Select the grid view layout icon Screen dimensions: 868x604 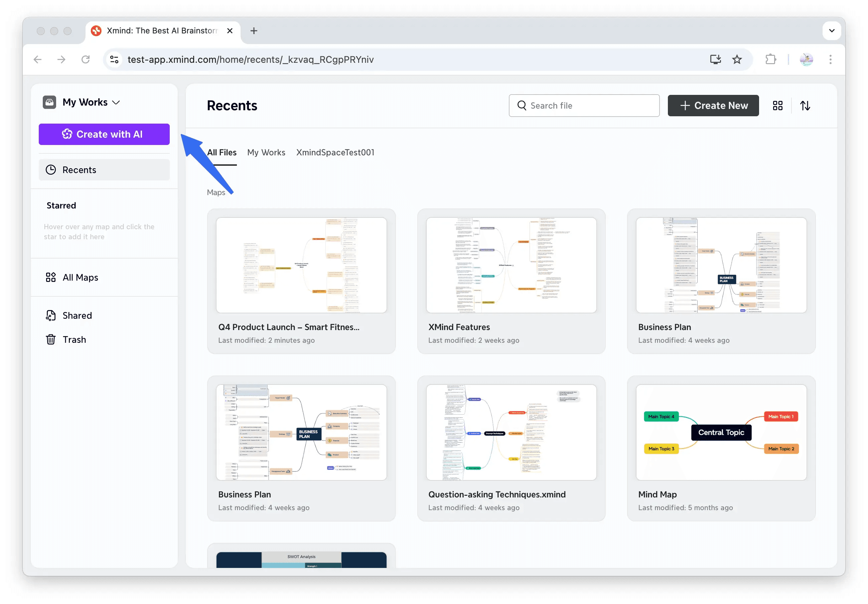(x=778, y=106)
